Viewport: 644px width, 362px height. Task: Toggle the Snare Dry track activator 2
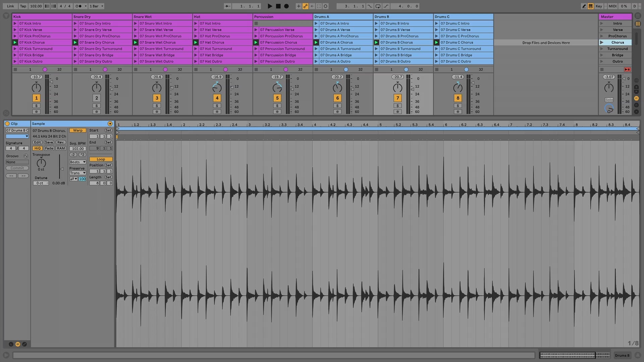point(97,98)
